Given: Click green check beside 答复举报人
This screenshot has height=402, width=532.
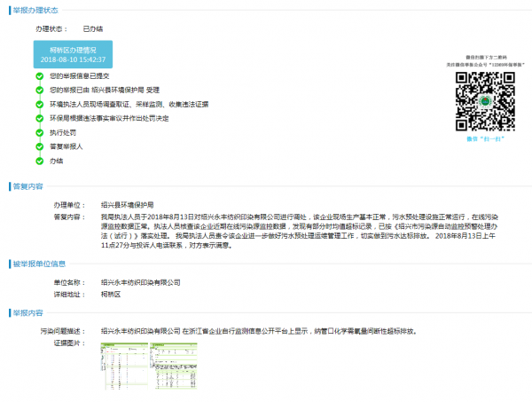Looking at the screenshot, I should [x=39, y=146].
